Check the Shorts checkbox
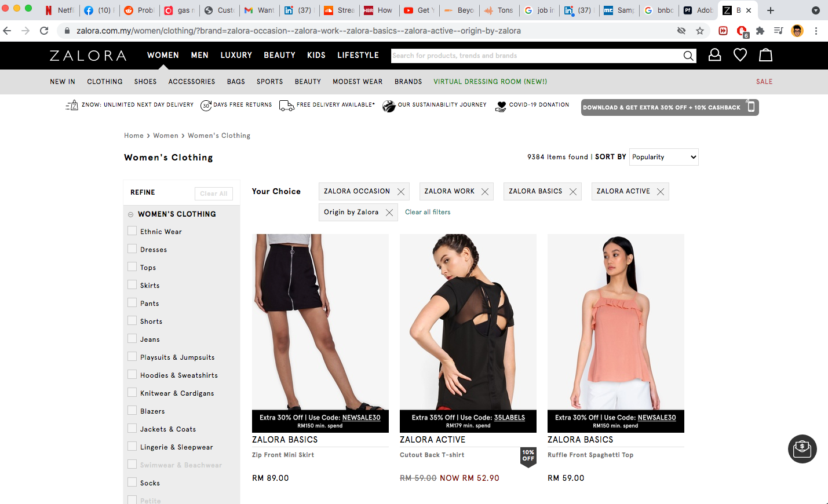 132,320
